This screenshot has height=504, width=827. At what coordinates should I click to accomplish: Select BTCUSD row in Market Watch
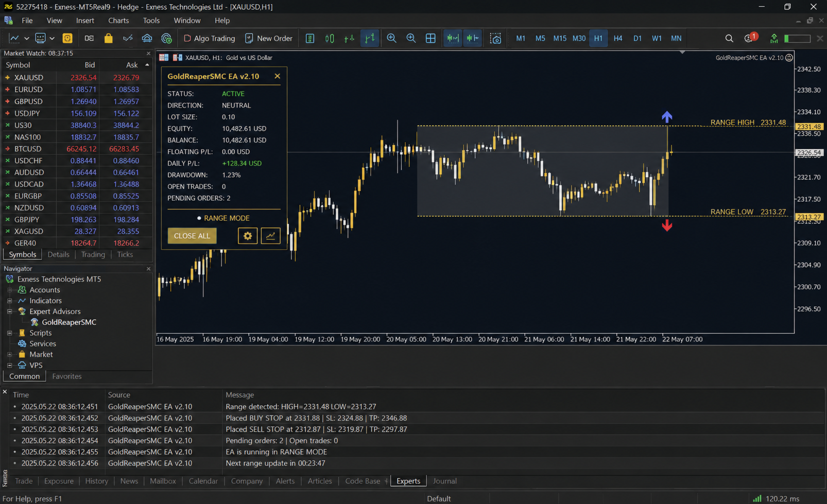[76, 149]
